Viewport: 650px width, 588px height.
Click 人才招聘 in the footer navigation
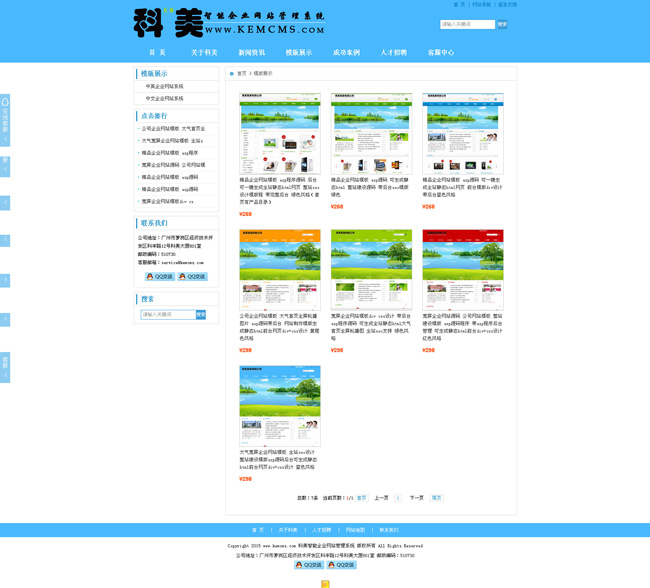pos(322,530)
